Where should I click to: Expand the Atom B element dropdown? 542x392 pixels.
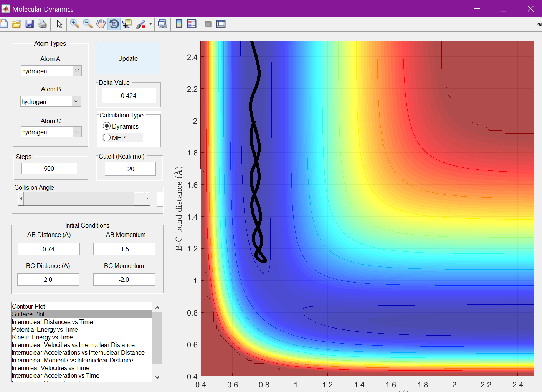tap(76, 102)
